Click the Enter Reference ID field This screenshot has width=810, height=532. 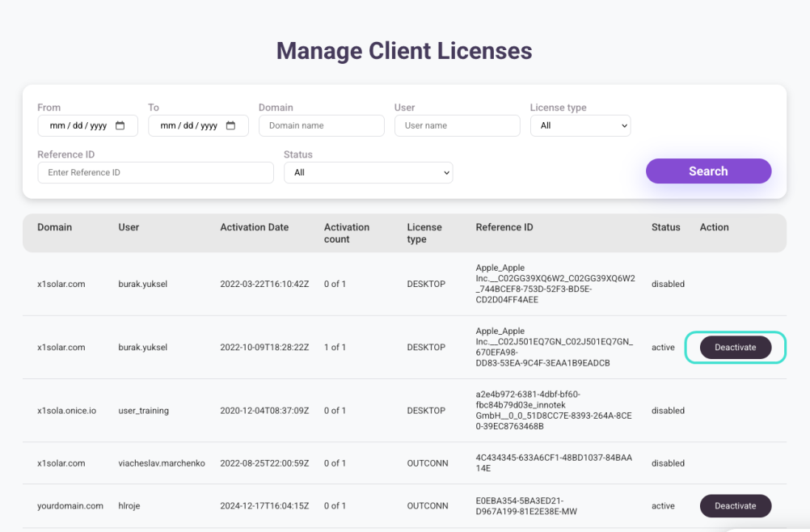click(x=155, y=172)
